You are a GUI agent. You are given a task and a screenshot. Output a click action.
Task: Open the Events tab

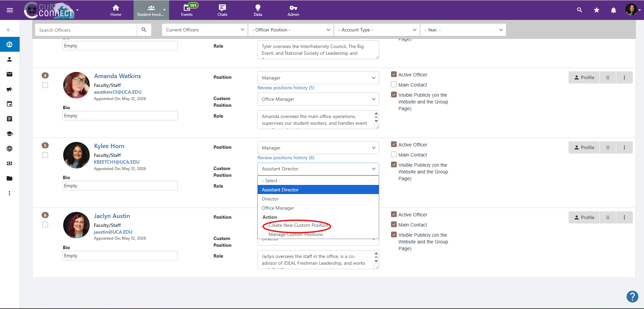pos(187,10)
